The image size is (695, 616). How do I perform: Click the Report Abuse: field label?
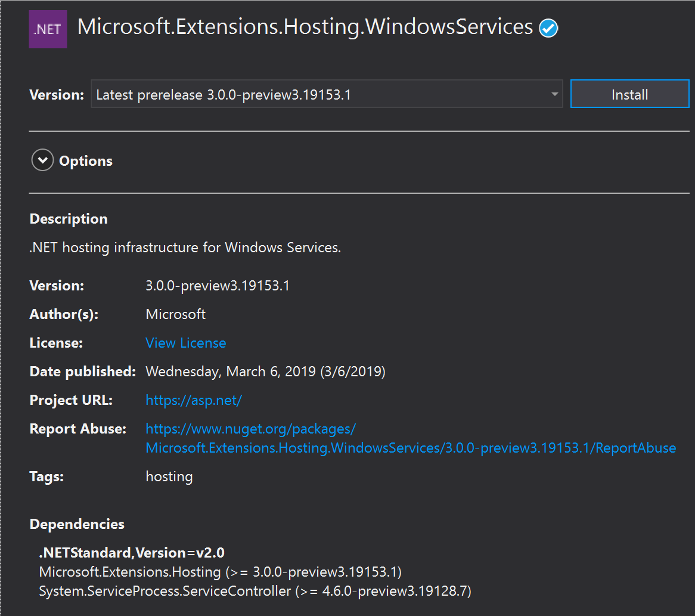(77, 429)
